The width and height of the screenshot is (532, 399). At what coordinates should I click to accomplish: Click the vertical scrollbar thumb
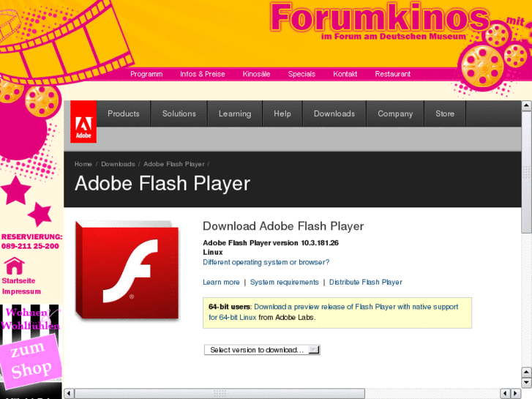pos(526,172)
